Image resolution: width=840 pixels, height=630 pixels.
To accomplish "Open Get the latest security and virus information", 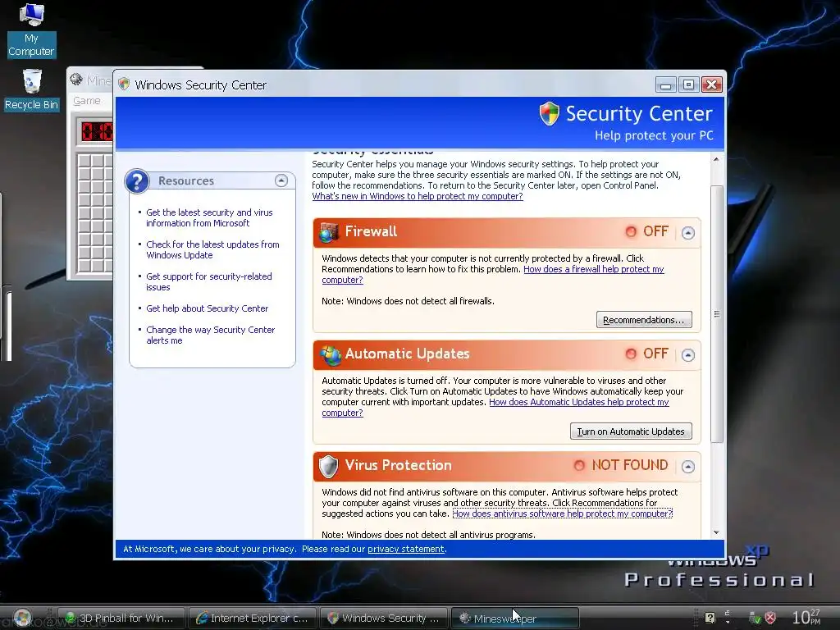I will pyautogui.click(x=209, y=218).
